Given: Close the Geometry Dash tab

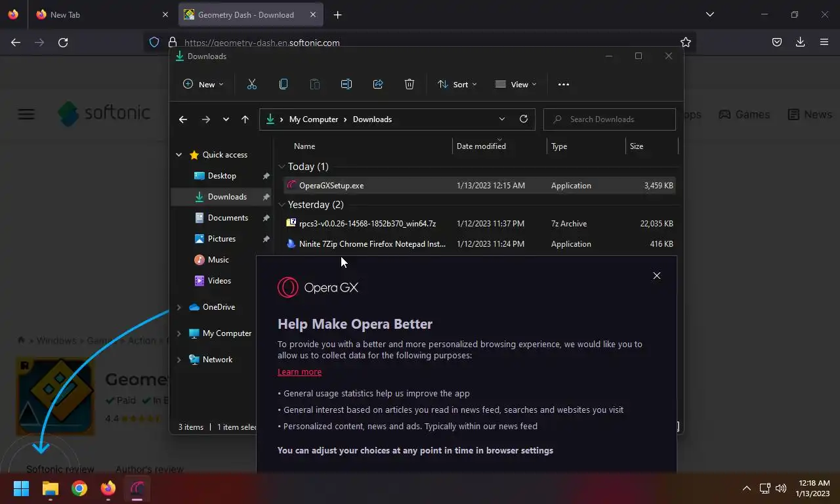Looking at the screenshot, I should tap(313, 14).
